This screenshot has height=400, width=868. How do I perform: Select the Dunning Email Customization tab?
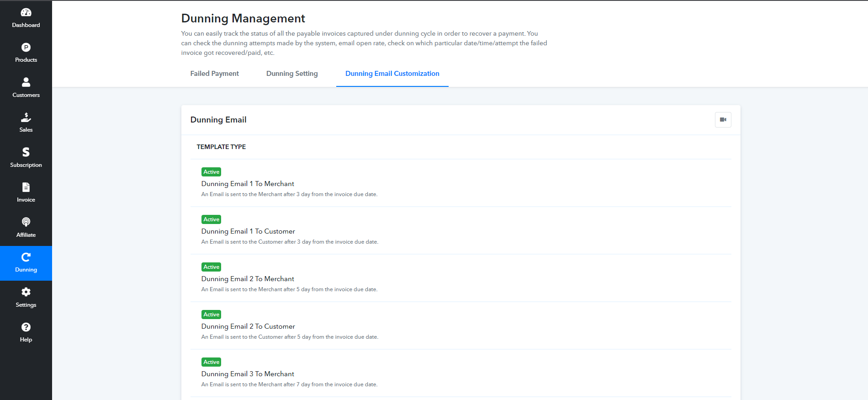tap(392, 74)
